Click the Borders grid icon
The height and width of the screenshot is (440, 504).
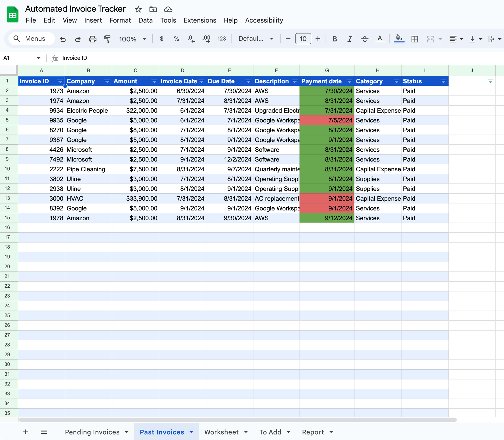(415, 39)
